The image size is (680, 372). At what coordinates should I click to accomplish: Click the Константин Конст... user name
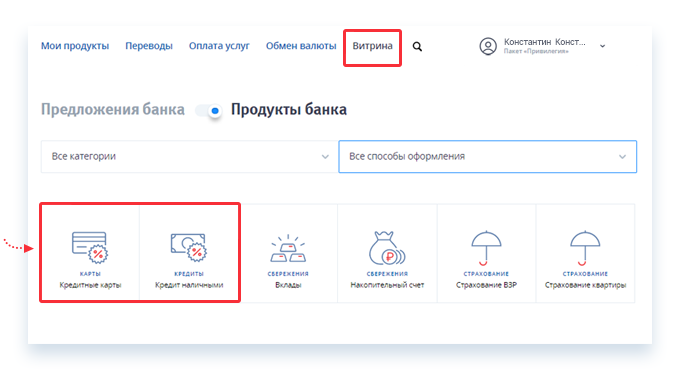point(545,42)
